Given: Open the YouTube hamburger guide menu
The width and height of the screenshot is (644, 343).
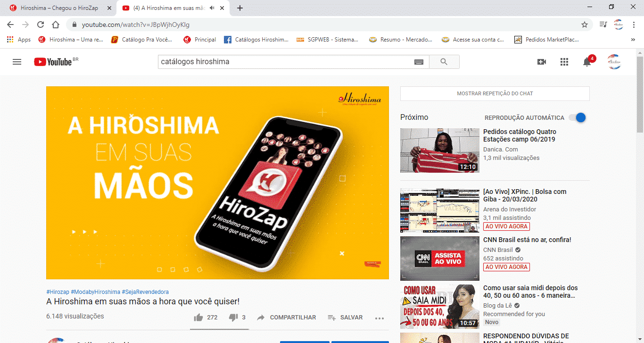Looking at the screenshot, I should coord(17,62).
